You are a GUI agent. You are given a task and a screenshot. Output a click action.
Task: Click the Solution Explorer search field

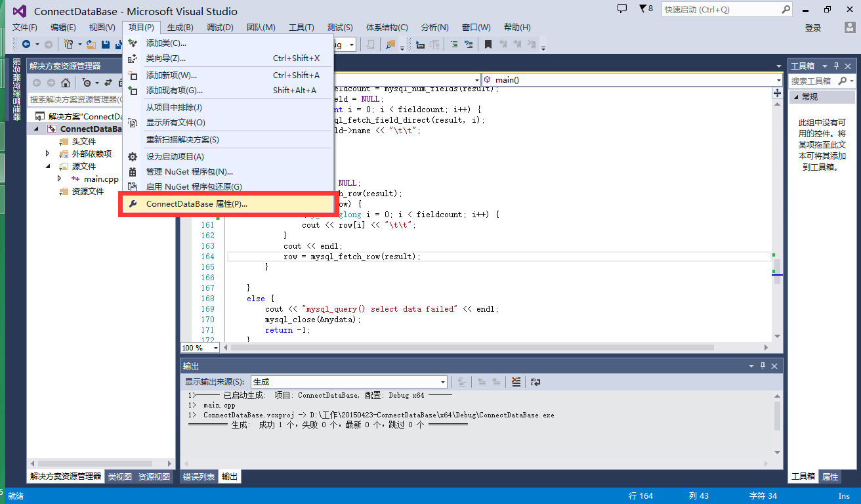click(75, 99)
